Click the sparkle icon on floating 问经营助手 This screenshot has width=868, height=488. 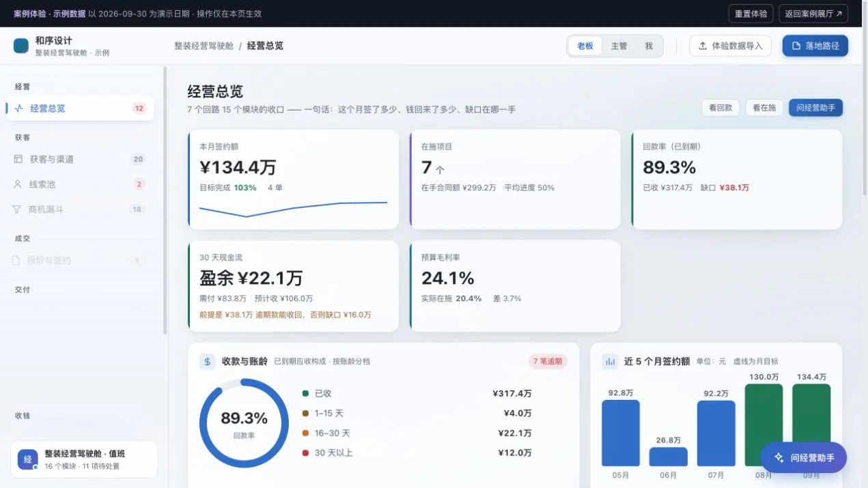point(779,458)
